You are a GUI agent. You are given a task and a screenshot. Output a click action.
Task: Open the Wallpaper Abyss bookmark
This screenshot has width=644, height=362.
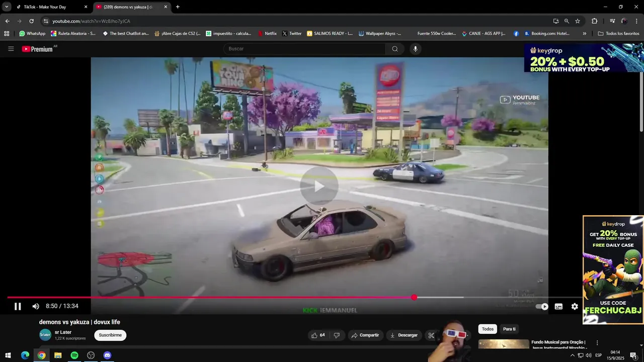380,34
